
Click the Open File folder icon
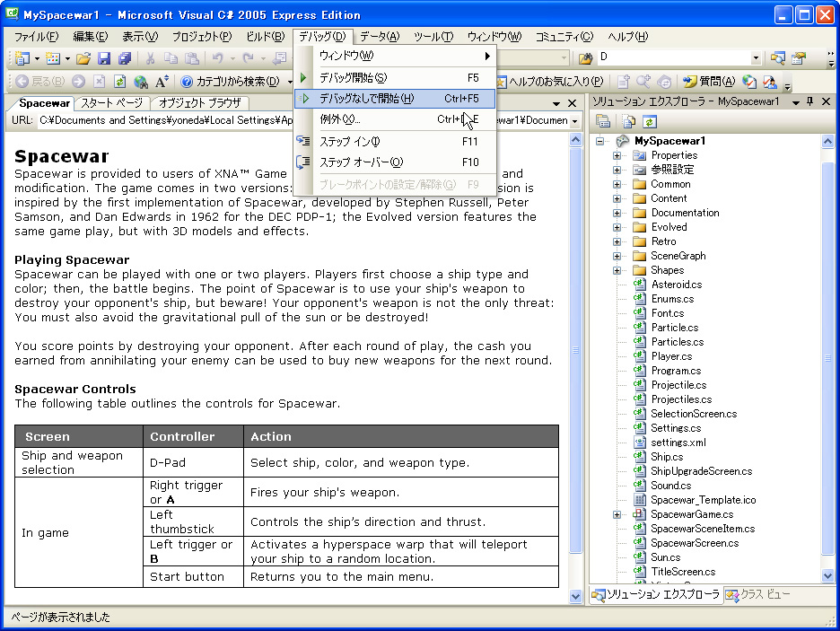pyautogui.click(x=83, y=58)
